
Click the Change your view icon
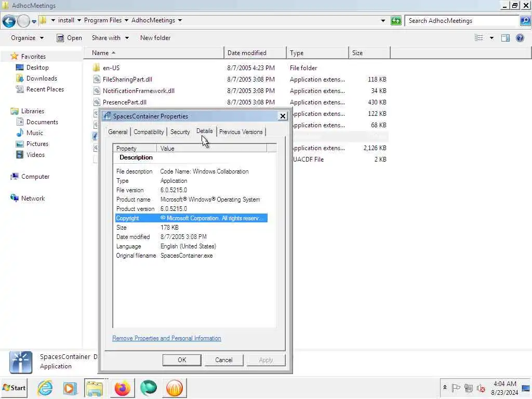(478, 38)
